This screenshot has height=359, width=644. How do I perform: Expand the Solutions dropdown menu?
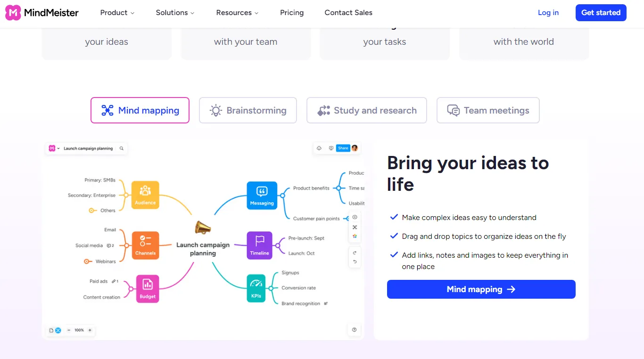click(x=175, y=13)
